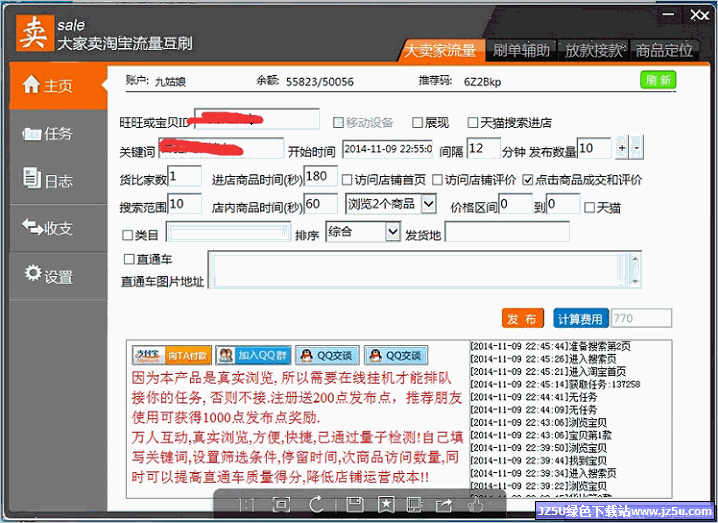Click the 1:1 original size icon
This screenshot has width=718, height=523.
[246, 505]
